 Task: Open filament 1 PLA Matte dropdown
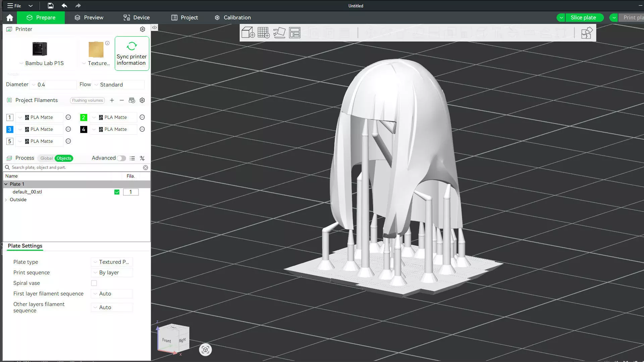[40, 118]
